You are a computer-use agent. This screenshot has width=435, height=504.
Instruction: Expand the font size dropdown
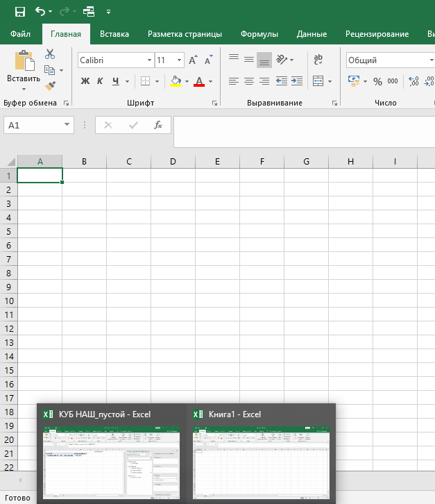[x=180, y=60]
